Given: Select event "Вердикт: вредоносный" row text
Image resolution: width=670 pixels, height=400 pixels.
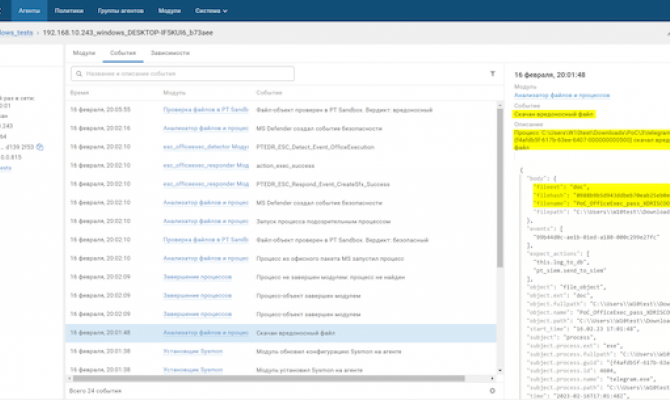Looking at the screenshot, I should tap(344, 110).
